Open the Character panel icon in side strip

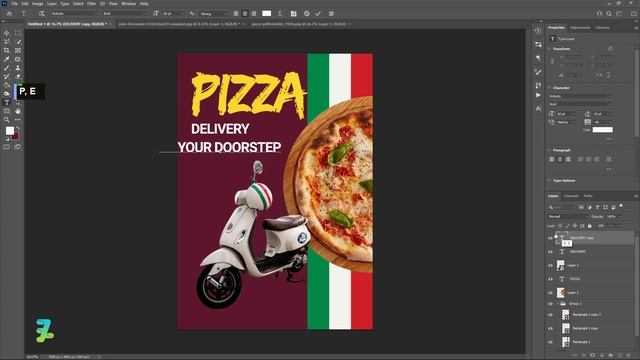[538, 108]
